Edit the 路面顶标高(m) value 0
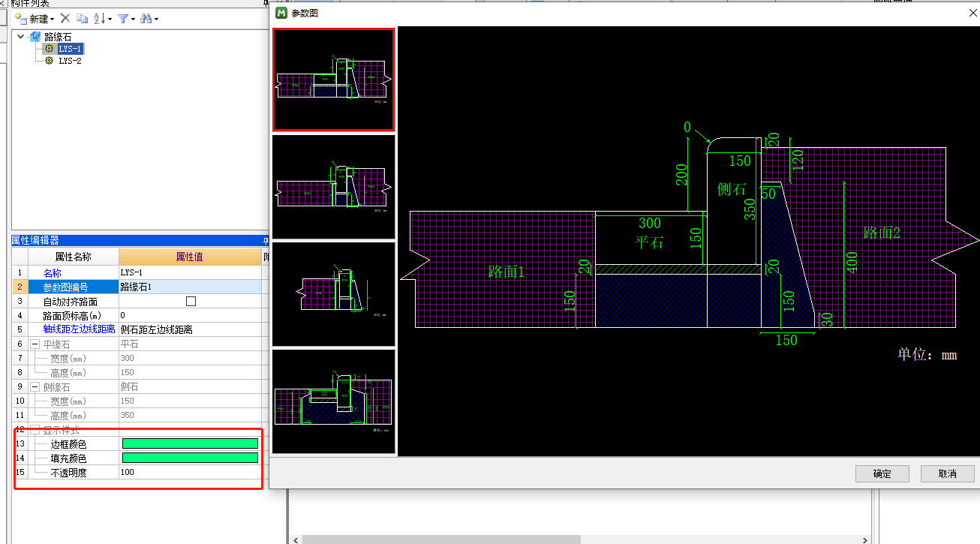Screen dimensions: 980x544 (190, 315)
